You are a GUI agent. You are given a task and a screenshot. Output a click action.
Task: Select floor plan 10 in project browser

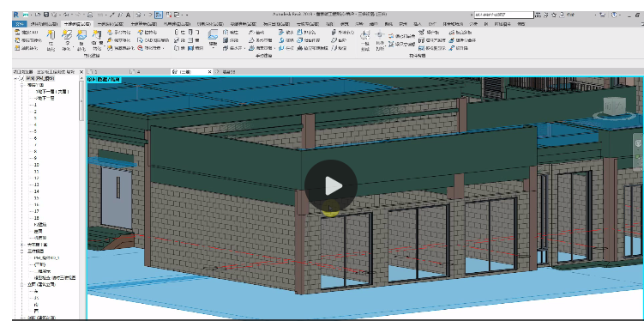click(37, 165)
